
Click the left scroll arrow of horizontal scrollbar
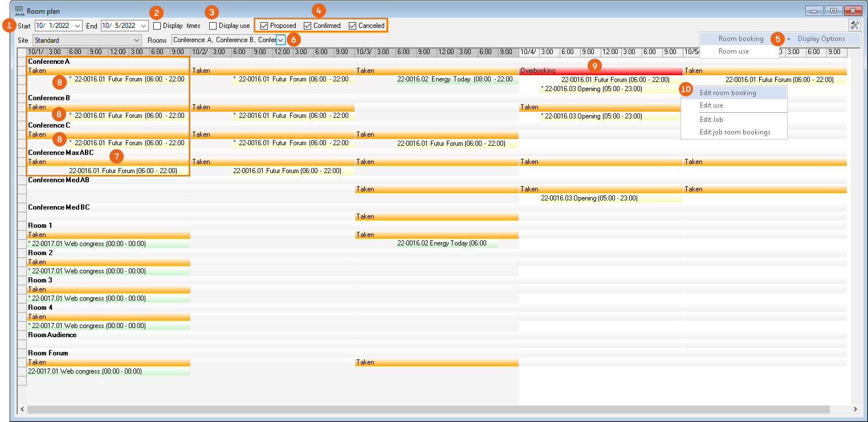[x=23, y=409]
